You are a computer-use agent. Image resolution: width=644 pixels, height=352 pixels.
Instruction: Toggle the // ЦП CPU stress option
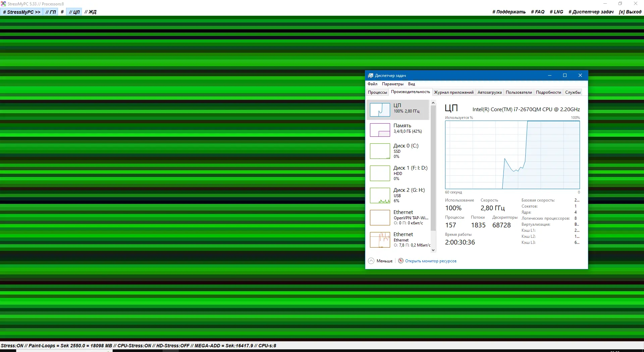[x=74, y=12]
